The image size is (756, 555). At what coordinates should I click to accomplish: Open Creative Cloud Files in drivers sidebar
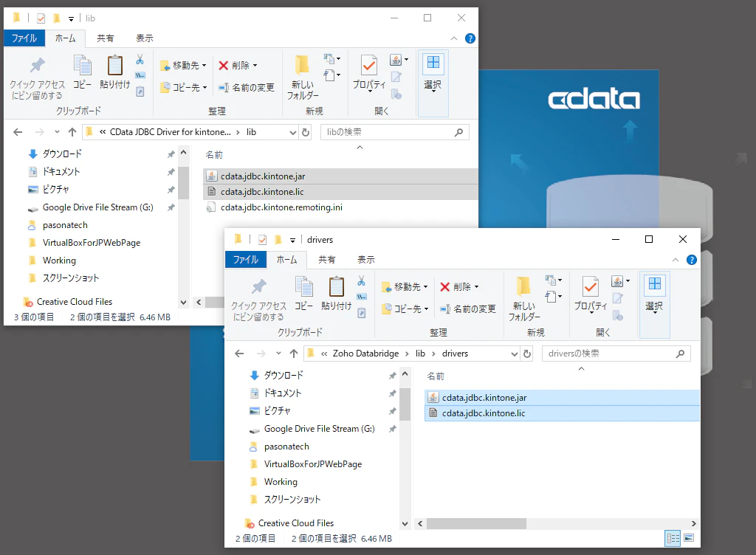click(x=295, y=523)
